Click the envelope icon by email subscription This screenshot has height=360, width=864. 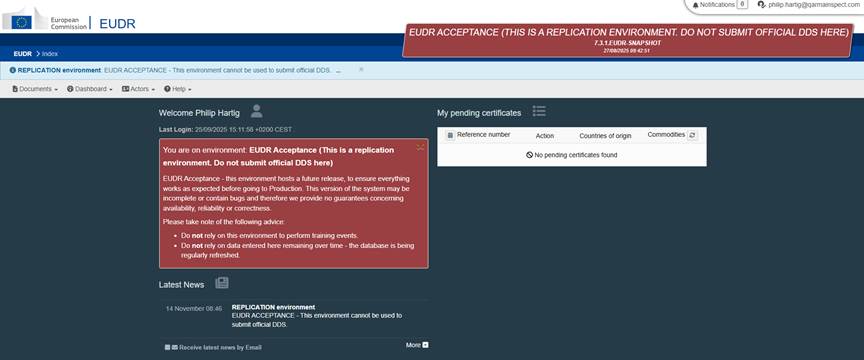click(175, 347)
